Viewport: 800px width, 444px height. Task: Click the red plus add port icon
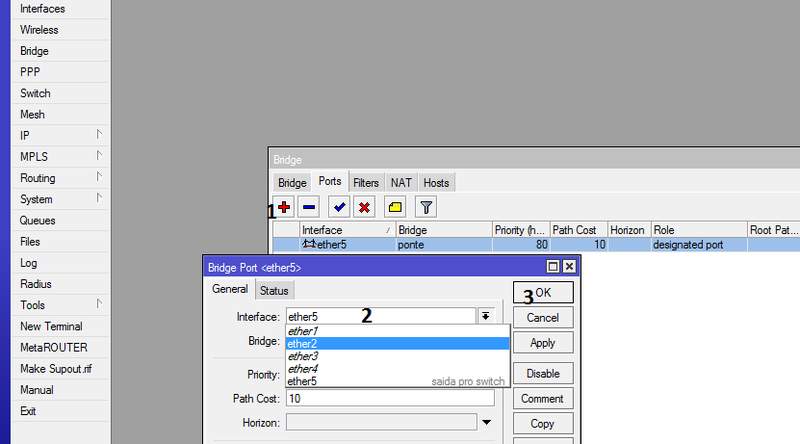pos(284,207)
